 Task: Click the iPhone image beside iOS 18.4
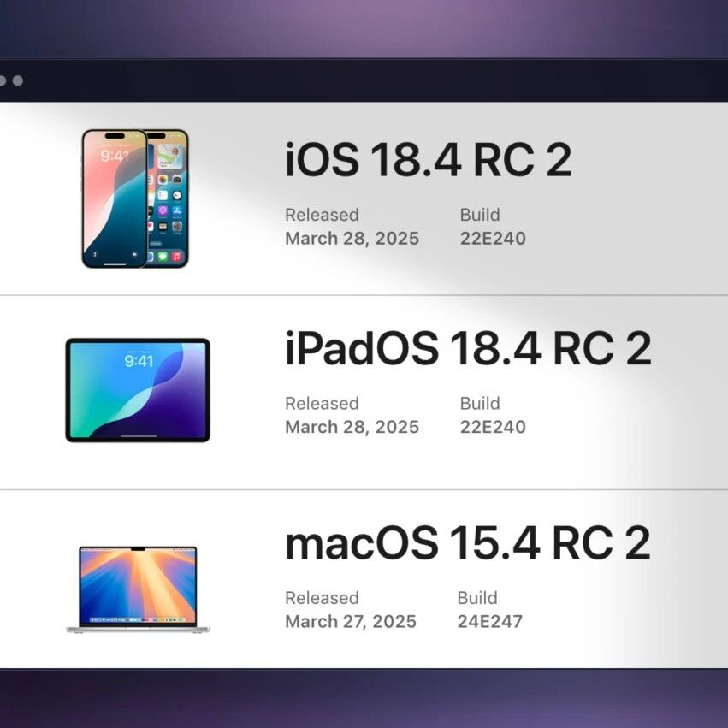click(x=135, y=198)
